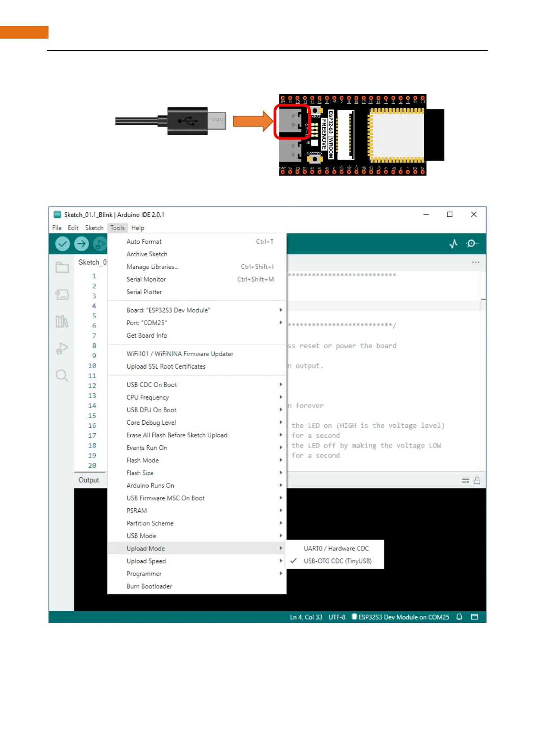Maximize the Arduino IDE window

click(x=450, y=215)
